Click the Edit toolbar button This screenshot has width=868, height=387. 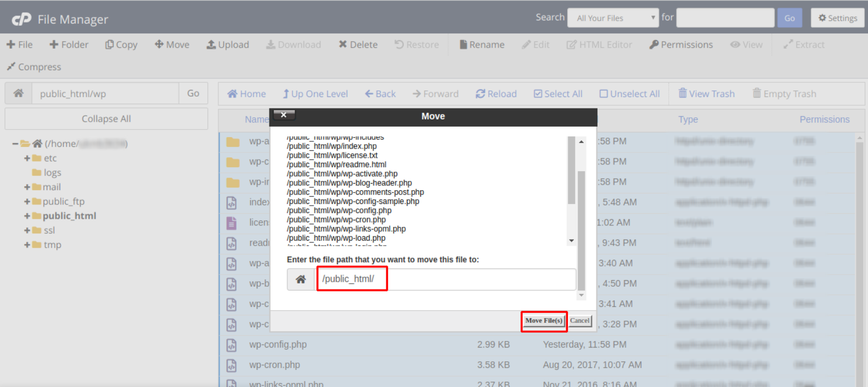536,44
